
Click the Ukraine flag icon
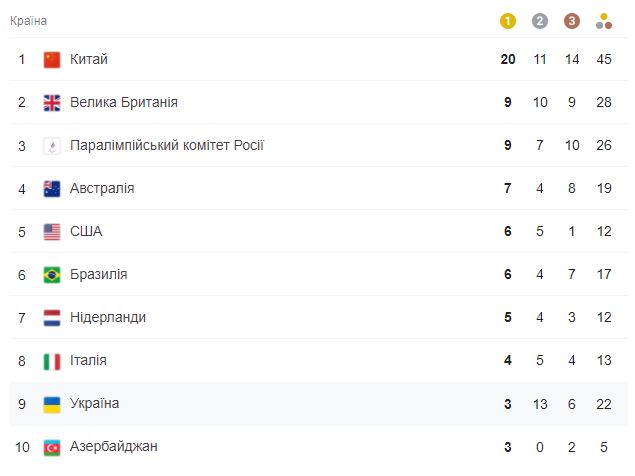(52, 404)
